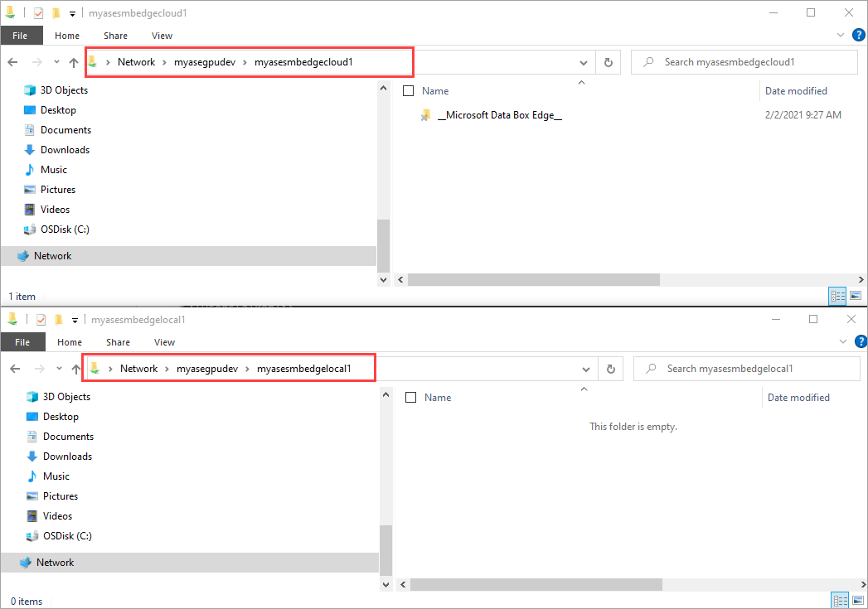Refresh the myasesmbedgecloud1 folder view

[608, 61]
